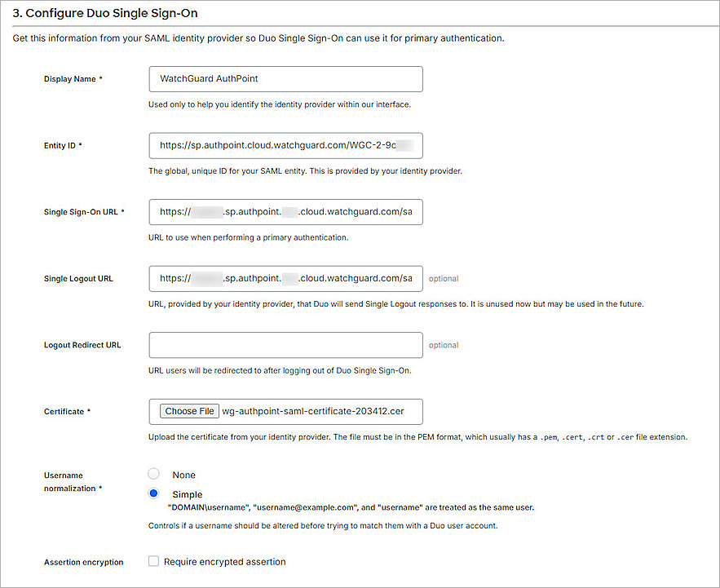Viewport: 720px width, 588px height.
Task: Click the empty Logout Redirect URL field
Action: pyautogui.click(x=285, y=344)
